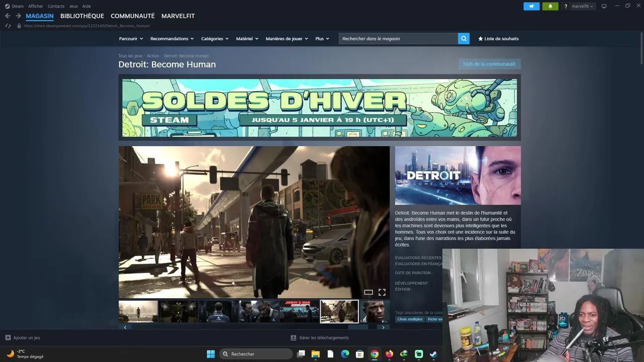644x362 pixels.
Task: Click the padlock icon beside the URL
Action: pyautogui.click(x=19, y=26)
